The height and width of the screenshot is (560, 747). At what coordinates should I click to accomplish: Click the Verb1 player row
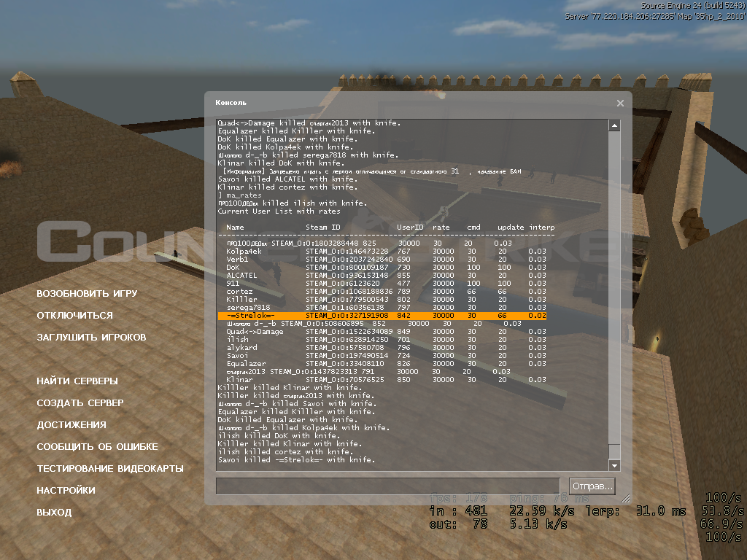point(387,260)
